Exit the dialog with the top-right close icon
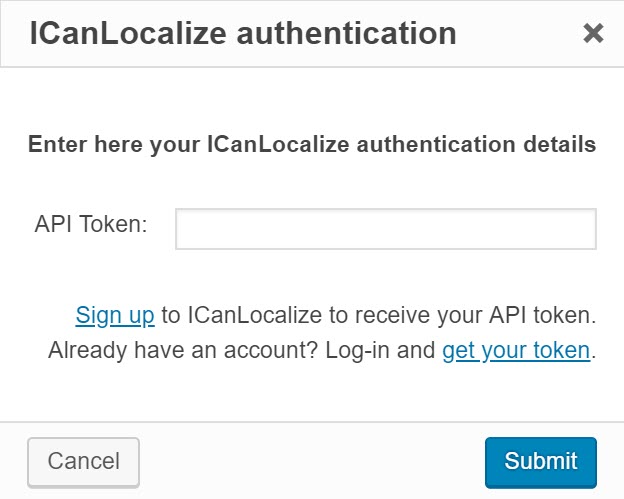The height and width of the screenshot is (499, 624). pyautogui.click(x=593, y=34)
